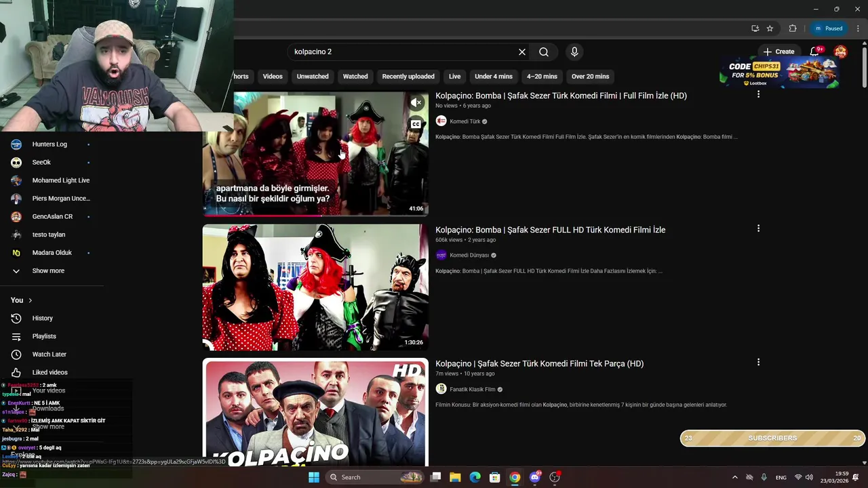Open YouTube notifications bell
This screenshot has width=868, height=488.
[x=815, y=52]
